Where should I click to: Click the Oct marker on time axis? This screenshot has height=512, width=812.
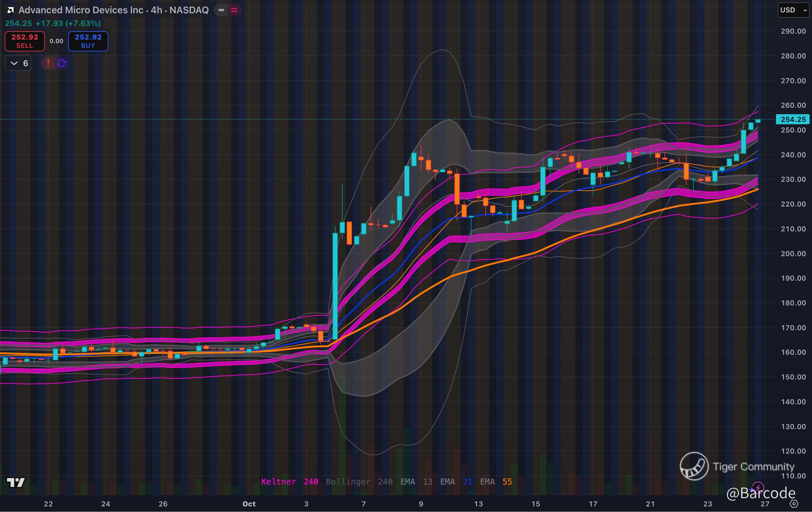(249, 503)
